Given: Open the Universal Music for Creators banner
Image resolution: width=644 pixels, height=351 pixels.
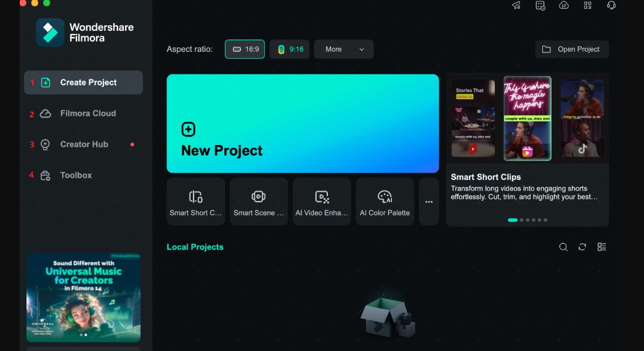Looking at the screenshot, I should [83, 296].
